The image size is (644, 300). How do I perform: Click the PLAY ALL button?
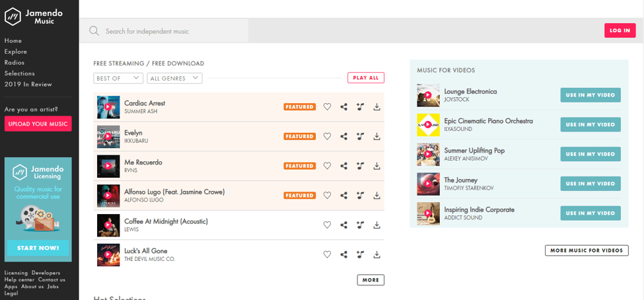tap(366, 78)
